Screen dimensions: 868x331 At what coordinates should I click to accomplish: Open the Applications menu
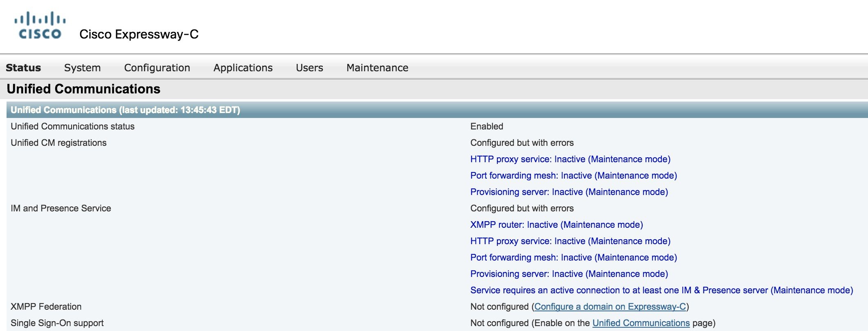click(x=243, y=68)
